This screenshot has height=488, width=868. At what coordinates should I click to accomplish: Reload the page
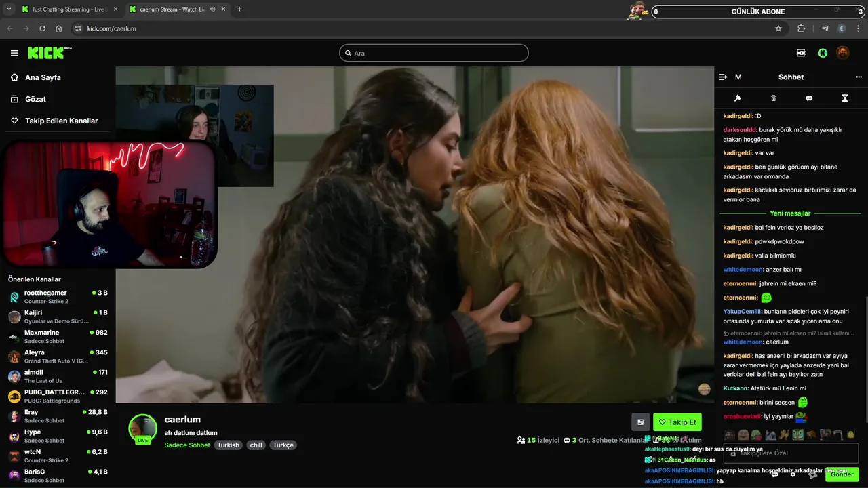[x=42, y=28]
